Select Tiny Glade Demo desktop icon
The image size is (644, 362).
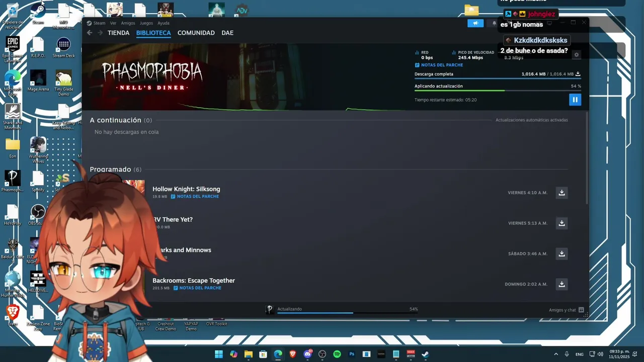(x=63, y=83)
